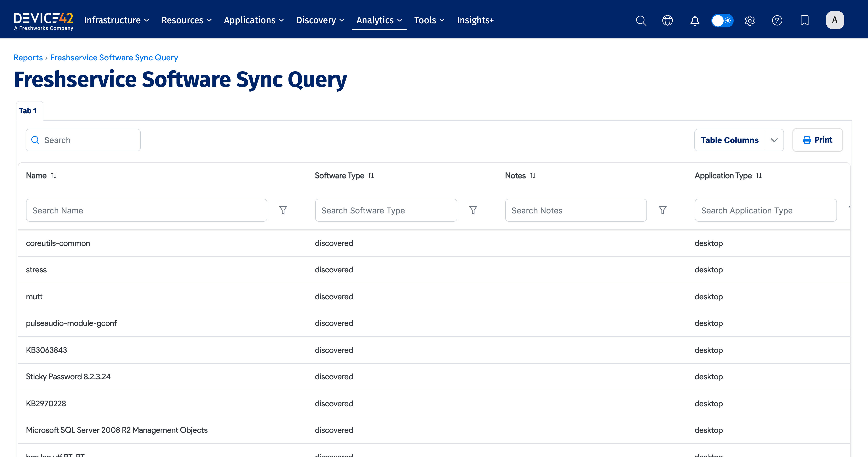The width and height of the screenshot is (868, 457).
Task: Focus the Search Application Type field
Action: [x=766, y=210]
